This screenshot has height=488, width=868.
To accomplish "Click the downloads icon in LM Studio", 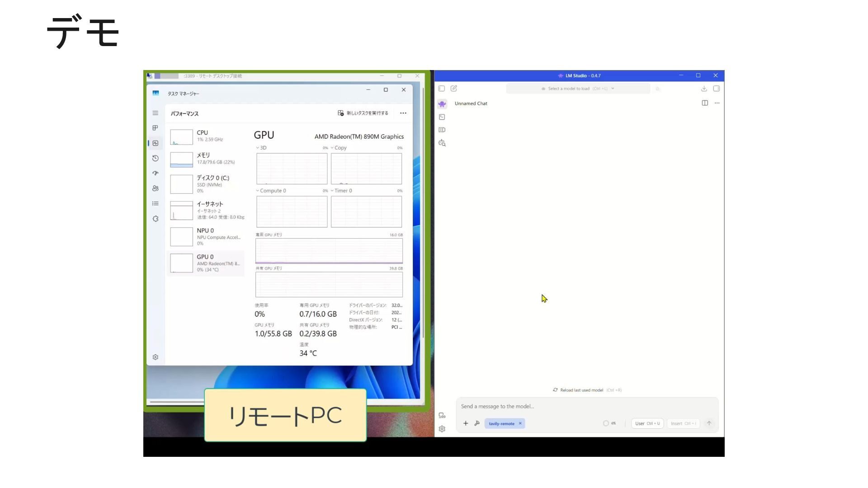I will [704, 89].
